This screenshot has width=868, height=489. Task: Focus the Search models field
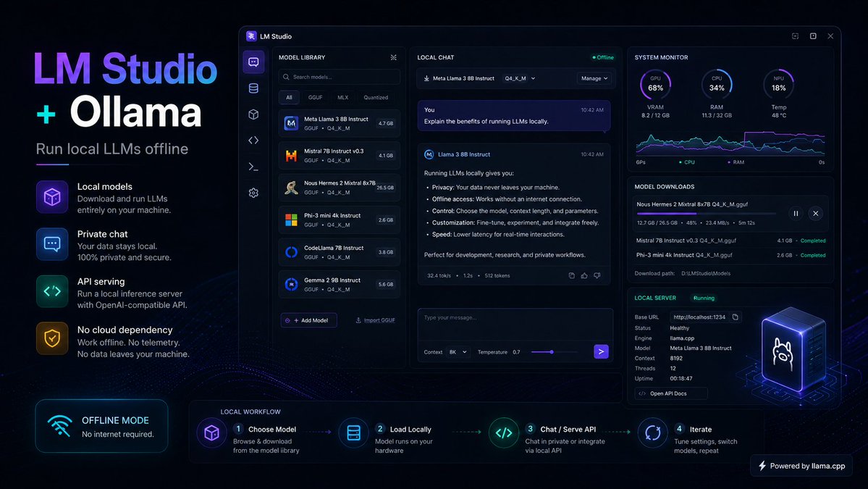[x=340, y=77]
